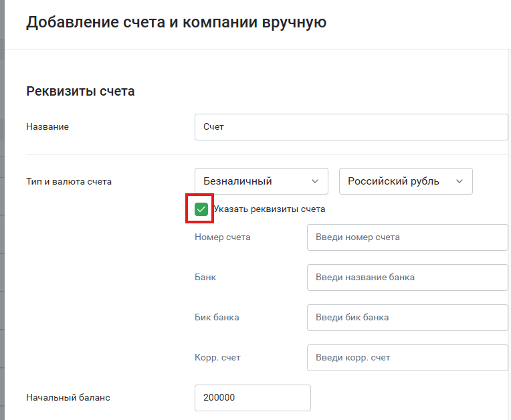The image size is (511, 420).
Task: Click the Номер счета label
Action: (x=223, y=237)
